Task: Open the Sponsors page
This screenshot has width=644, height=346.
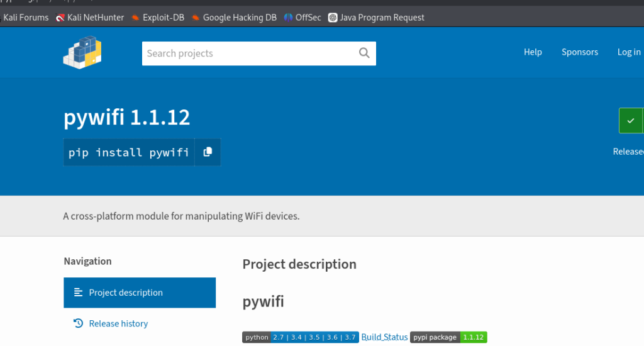Action: pos(579,52)
